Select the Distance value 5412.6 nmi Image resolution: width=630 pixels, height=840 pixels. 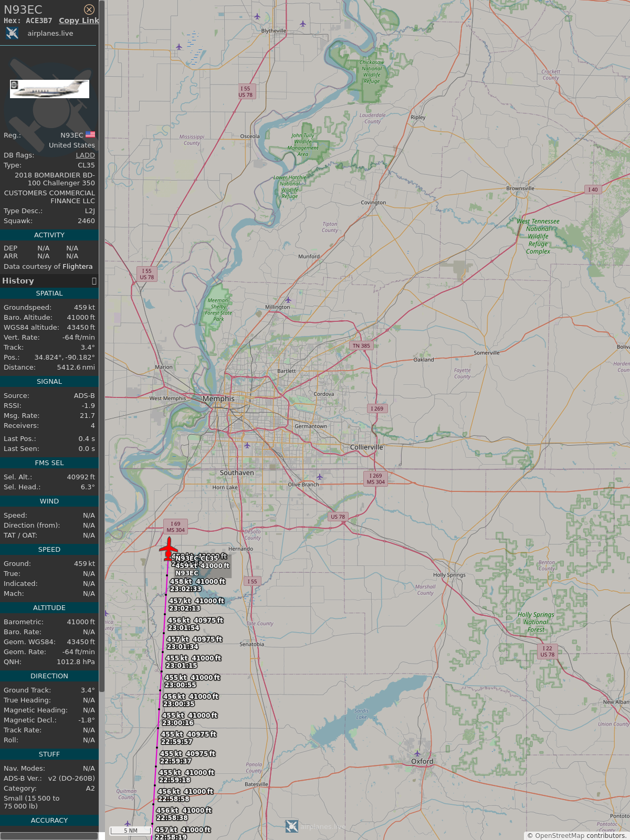pos(76,367)
